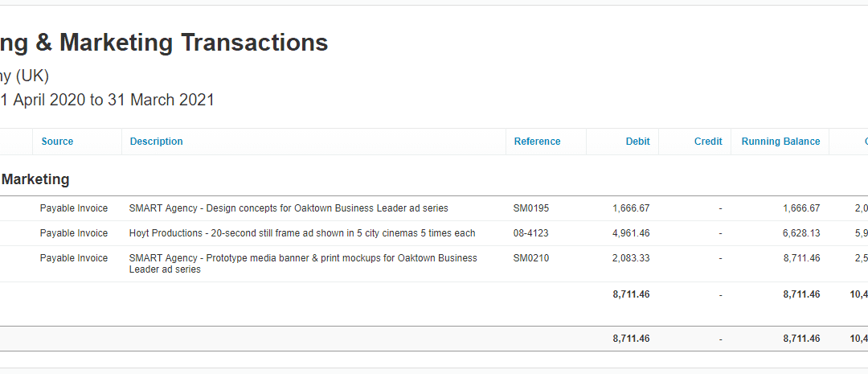The height and width of the screenshot is (374, 868).
Task: Click the 1,666.67 debit amount
Action: point(631,208)
